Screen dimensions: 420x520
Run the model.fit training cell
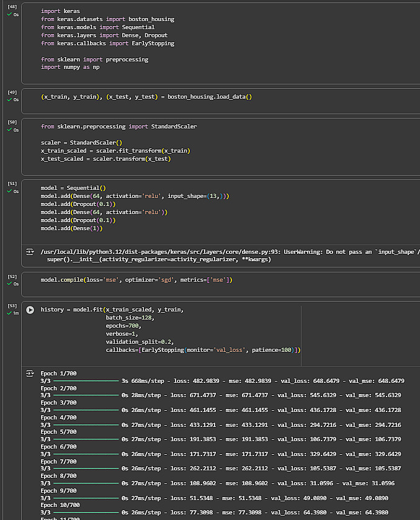click(30, 310)
